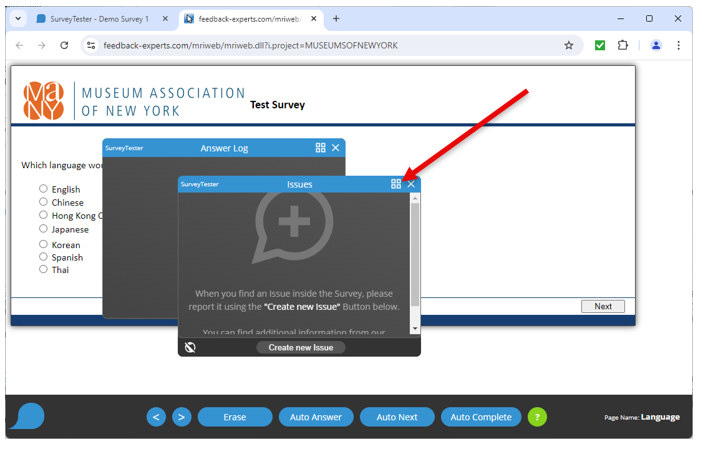Click the Auto Complete button
The height and width of the screenshot is (450, 702).
click(481, 418)
